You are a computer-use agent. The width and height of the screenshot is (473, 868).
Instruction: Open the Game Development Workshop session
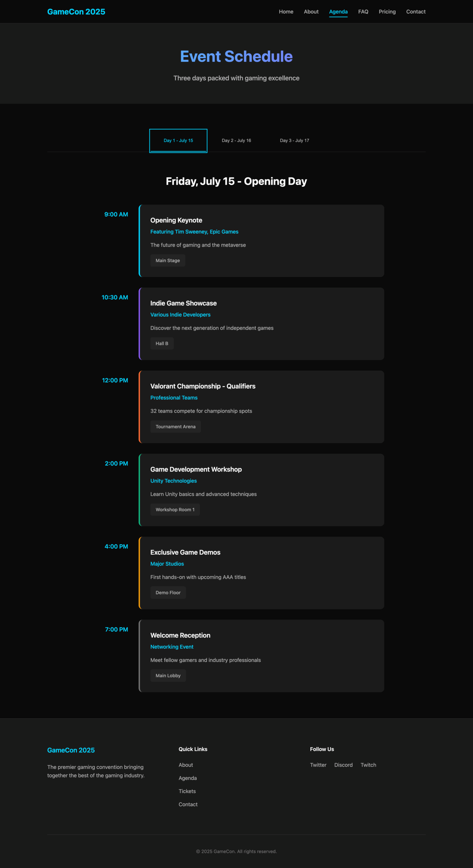point(261,490)
